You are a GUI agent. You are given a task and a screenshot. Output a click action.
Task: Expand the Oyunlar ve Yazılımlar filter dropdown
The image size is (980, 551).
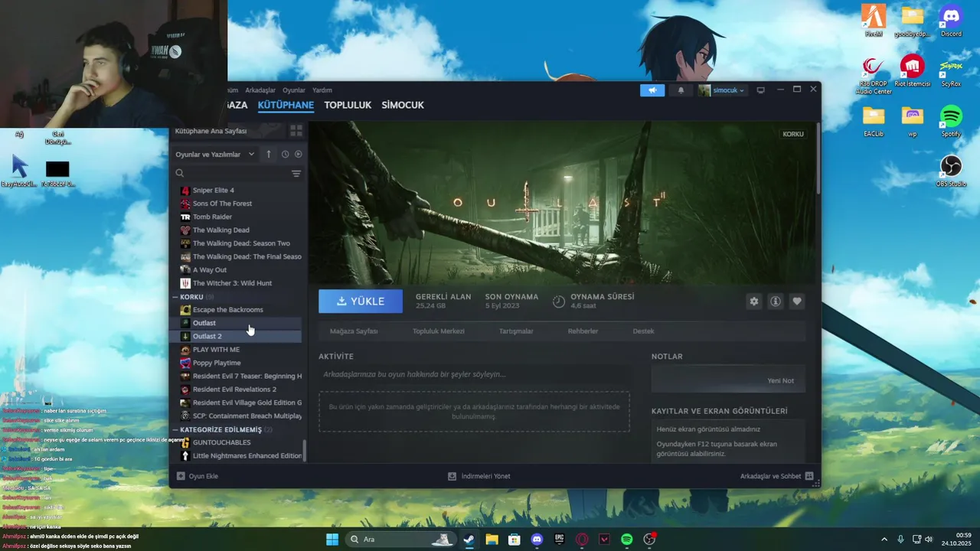pyautogui.click(x=215, y=155)
